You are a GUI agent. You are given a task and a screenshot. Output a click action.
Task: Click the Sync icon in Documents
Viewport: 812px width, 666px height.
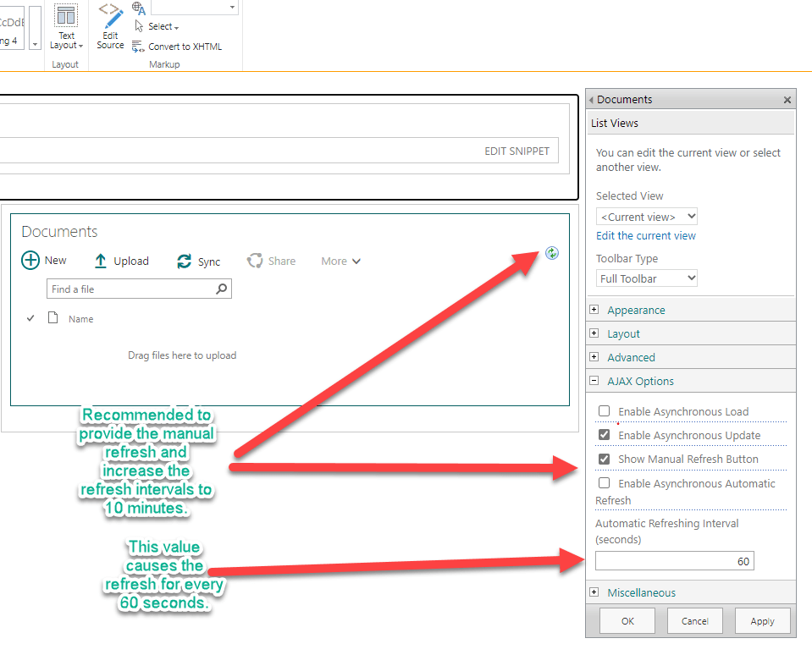184,261
